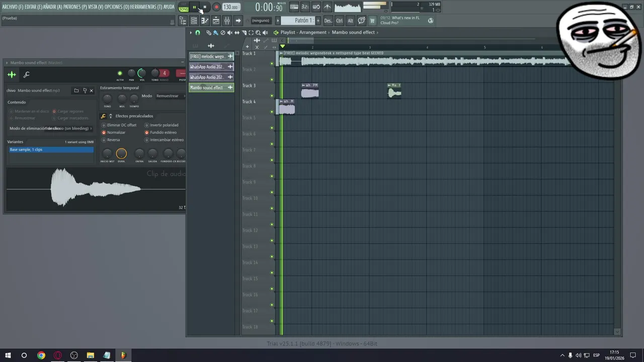The width and height of the screenshot is (644, 362).
Task: Enable Intercambiar estéreo option
Action: [164, 140]
